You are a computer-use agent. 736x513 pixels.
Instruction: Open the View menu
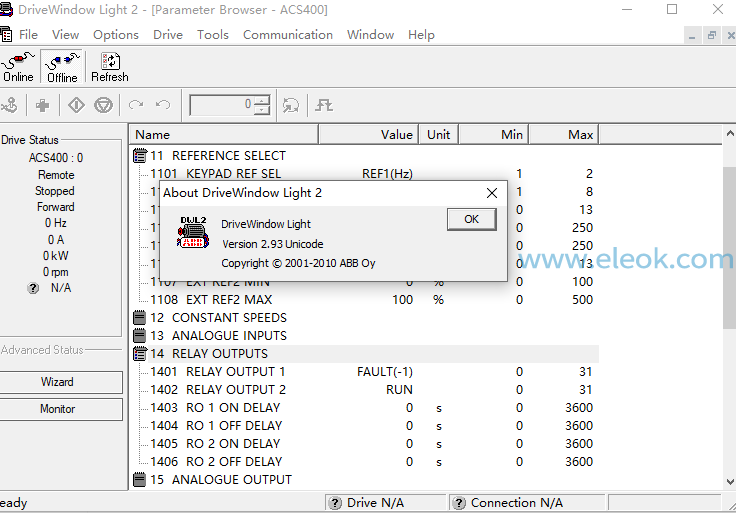point(65,35)
